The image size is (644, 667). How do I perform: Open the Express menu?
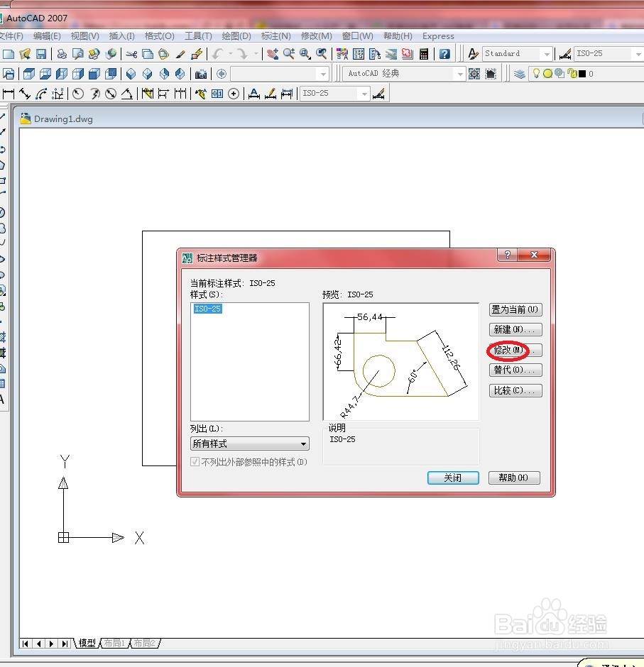(x=438, y=36)
